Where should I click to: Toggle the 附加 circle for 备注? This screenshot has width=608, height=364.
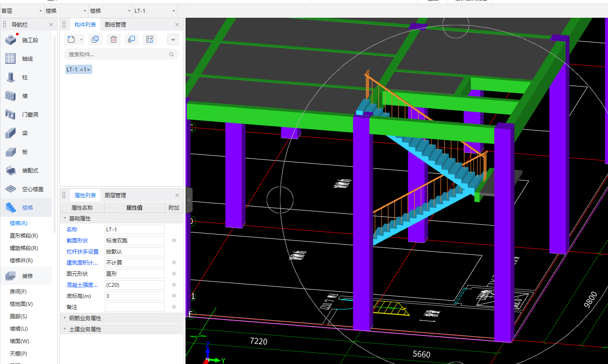(x=174, y=307)
